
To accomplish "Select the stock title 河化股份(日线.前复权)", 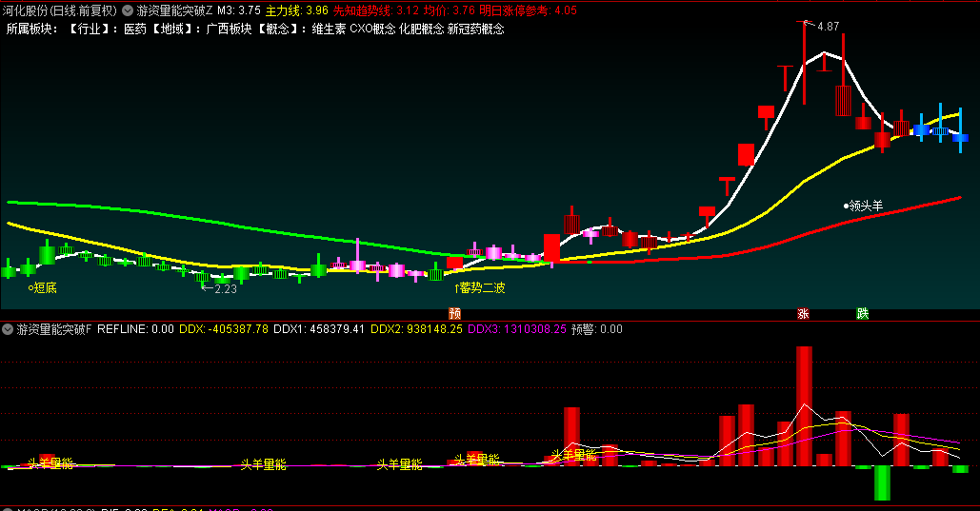I will point(59,10).
